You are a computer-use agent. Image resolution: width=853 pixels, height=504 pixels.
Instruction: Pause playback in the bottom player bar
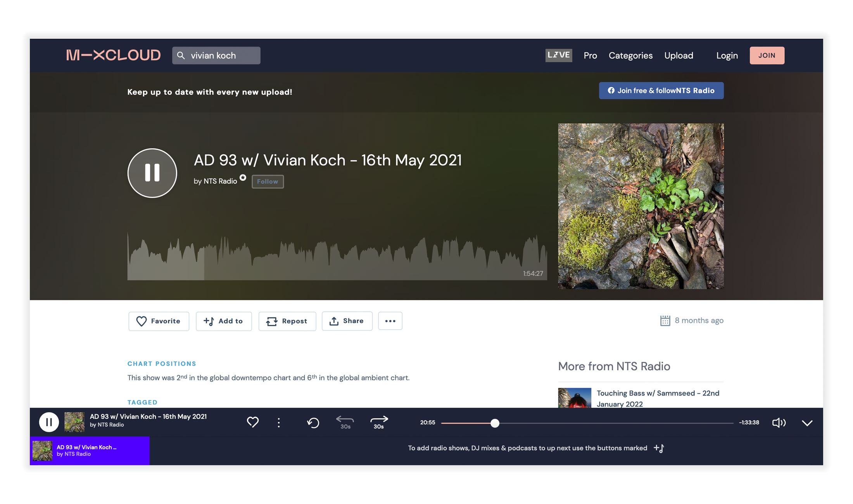pos(49,422)
